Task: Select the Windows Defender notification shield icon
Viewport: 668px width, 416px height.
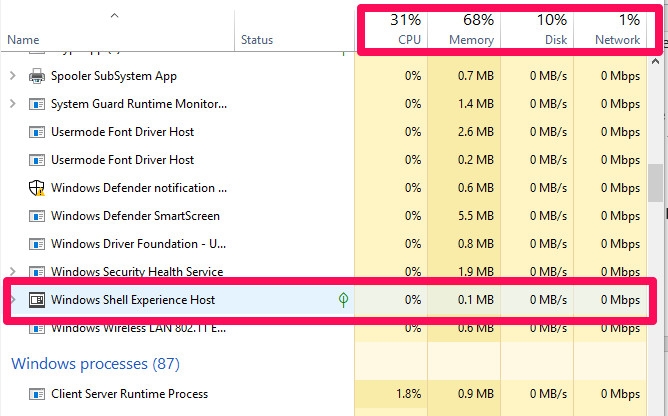Action: [x=37, y=188]
